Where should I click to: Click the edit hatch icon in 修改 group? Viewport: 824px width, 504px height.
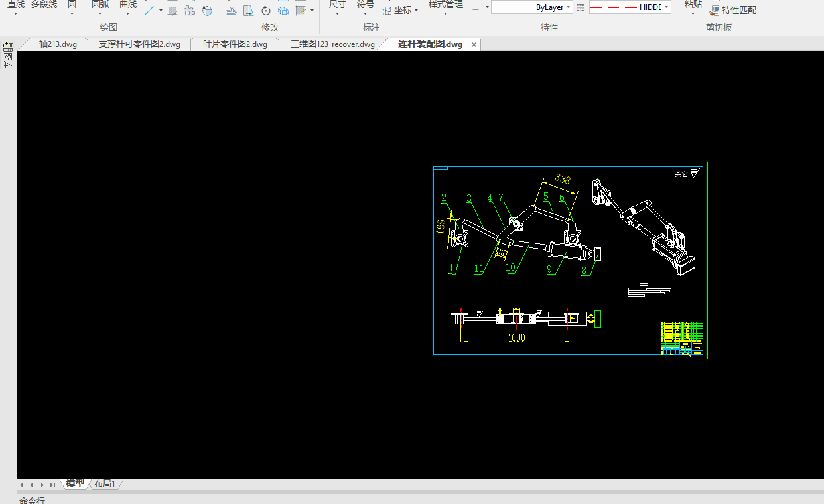tap(301, 10)
